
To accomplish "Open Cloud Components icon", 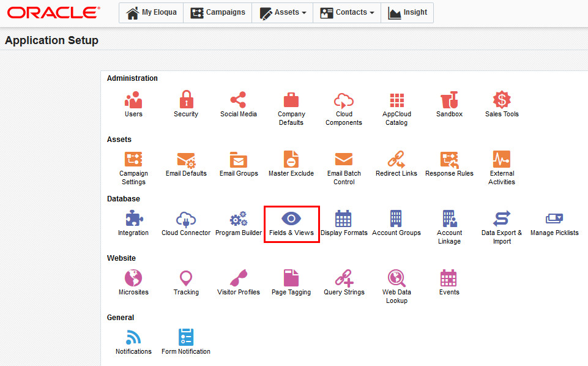I will click(x=344, y=100).
